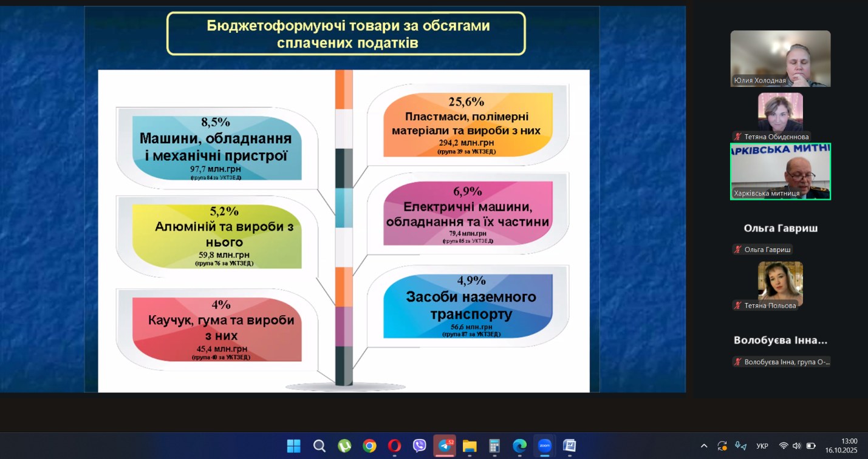Expand the hidden system tray icons
Screen dimensions: 868x459
[x=704, y=446]
